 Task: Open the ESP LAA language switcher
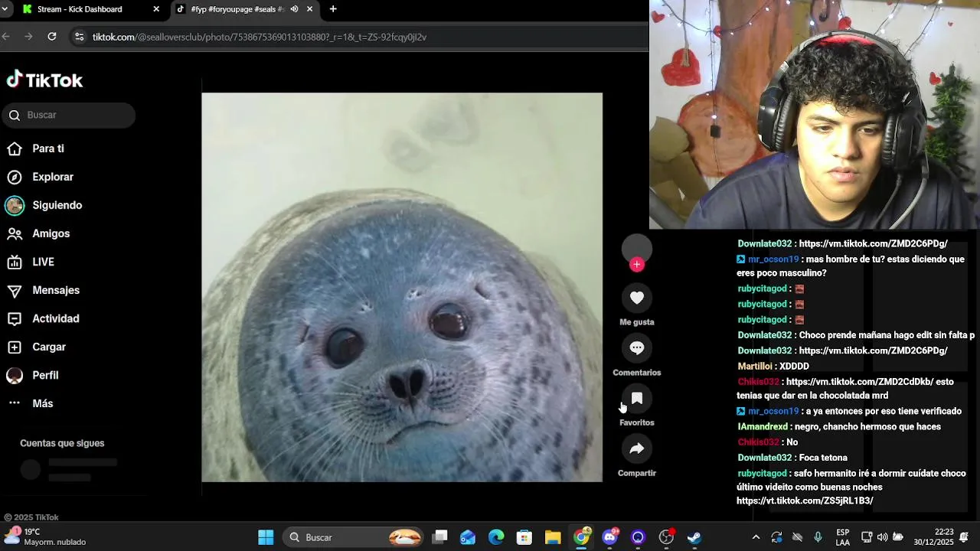[x=842, y=537]
